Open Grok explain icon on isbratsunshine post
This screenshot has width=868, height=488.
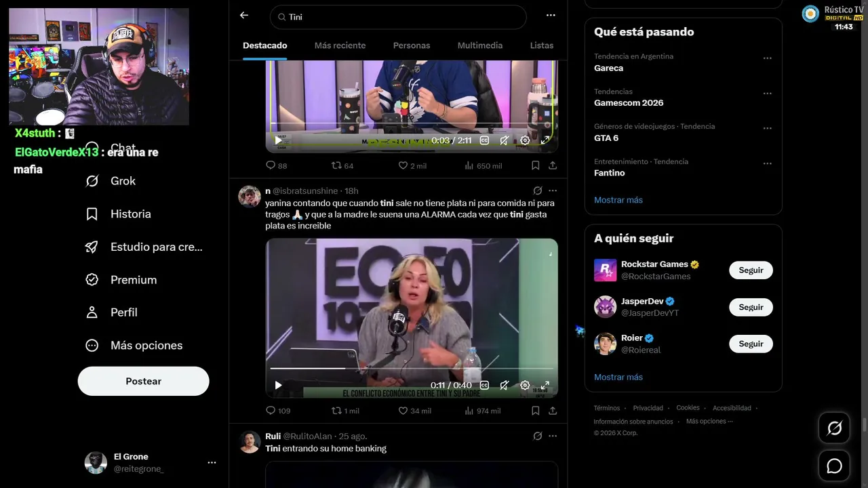538,190
